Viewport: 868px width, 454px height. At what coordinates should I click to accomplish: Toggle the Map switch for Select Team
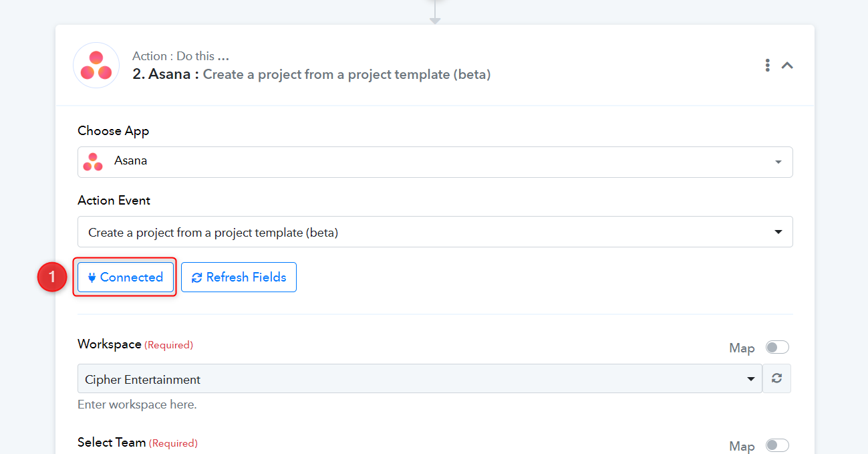(777, 445)
